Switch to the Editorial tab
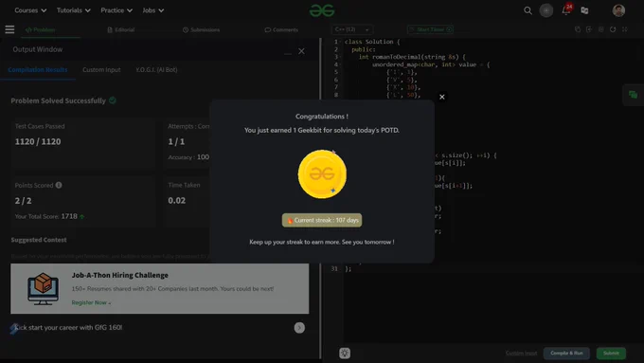Viewport: 644px width, 363px height. [121, 29]
